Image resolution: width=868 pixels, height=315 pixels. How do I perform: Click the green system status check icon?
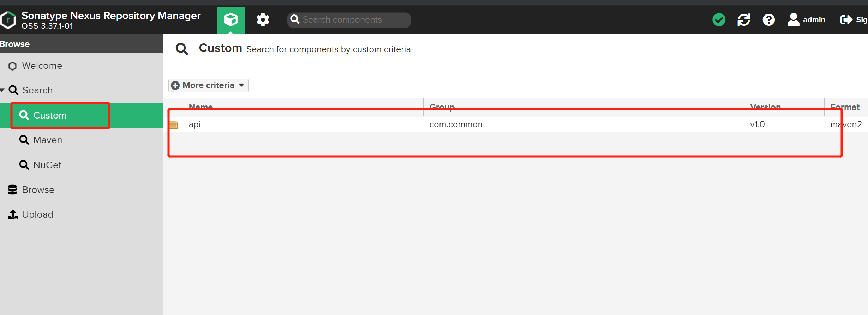pos(719,20)
